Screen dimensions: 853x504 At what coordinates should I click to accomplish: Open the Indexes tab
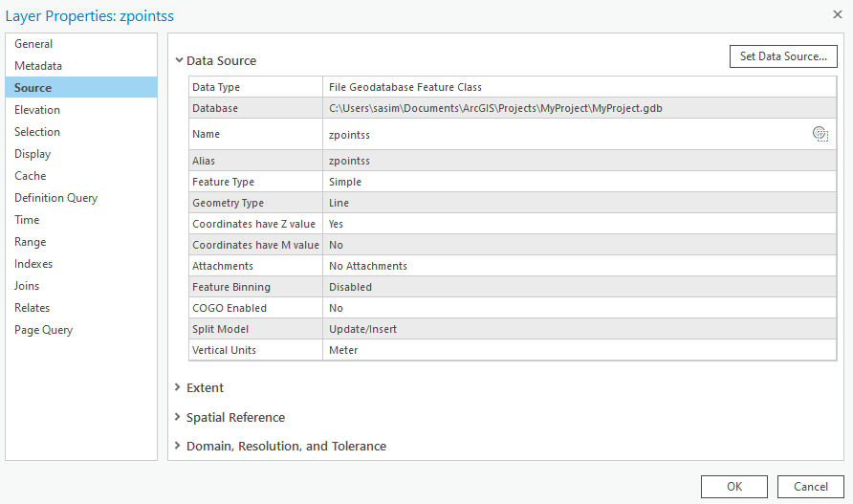[x=33, y=264]
